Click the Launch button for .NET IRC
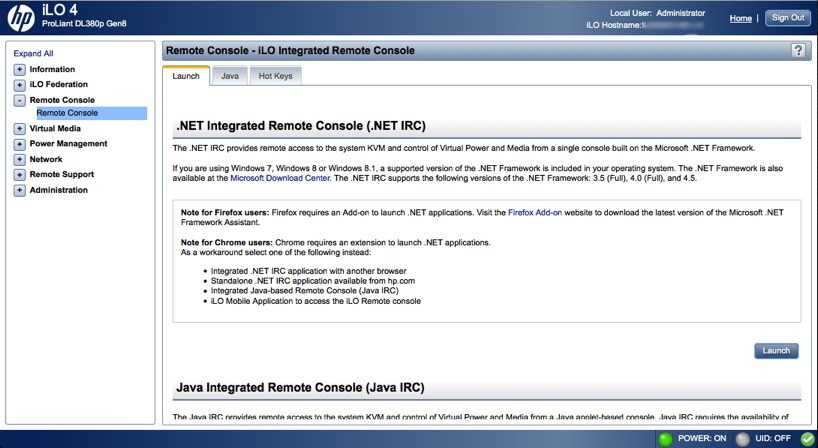 776,350
